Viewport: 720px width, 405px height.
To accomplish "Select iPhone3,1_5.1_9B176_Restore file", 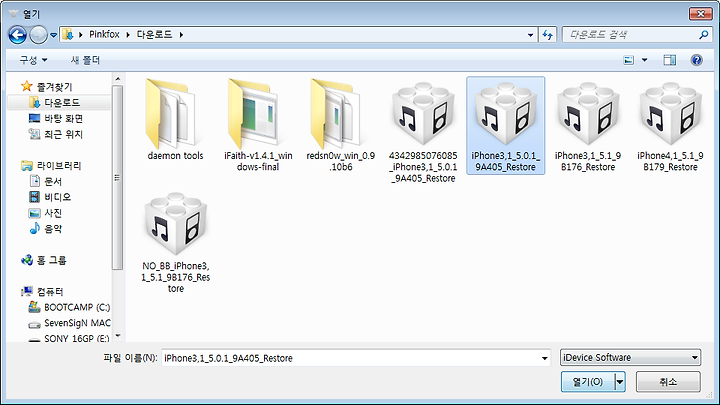I will tap(588, 125).
